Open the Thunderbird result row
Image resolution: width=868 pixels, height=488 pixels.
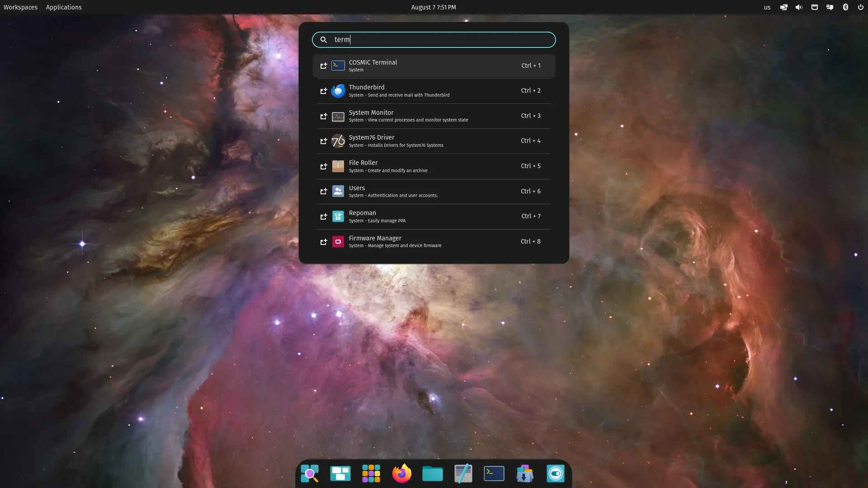[434, 91]
